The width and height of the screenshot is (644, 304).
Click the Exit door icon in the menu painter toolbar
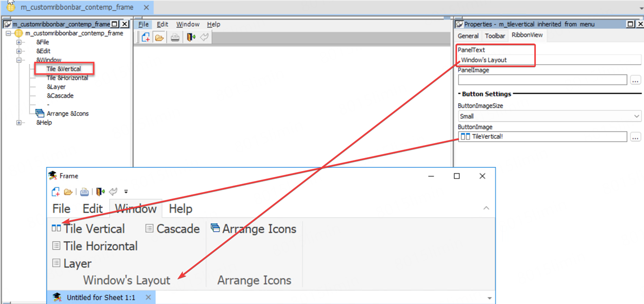[191, 38]
